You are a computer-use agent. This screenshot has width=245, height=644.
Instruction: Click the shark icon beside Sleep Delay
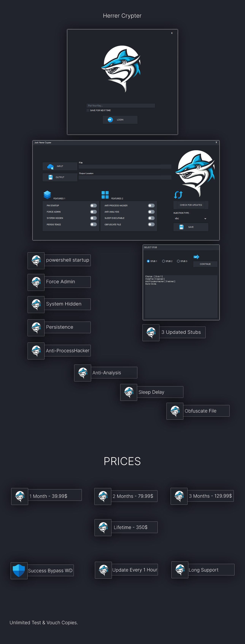click(x=129, y=392)
